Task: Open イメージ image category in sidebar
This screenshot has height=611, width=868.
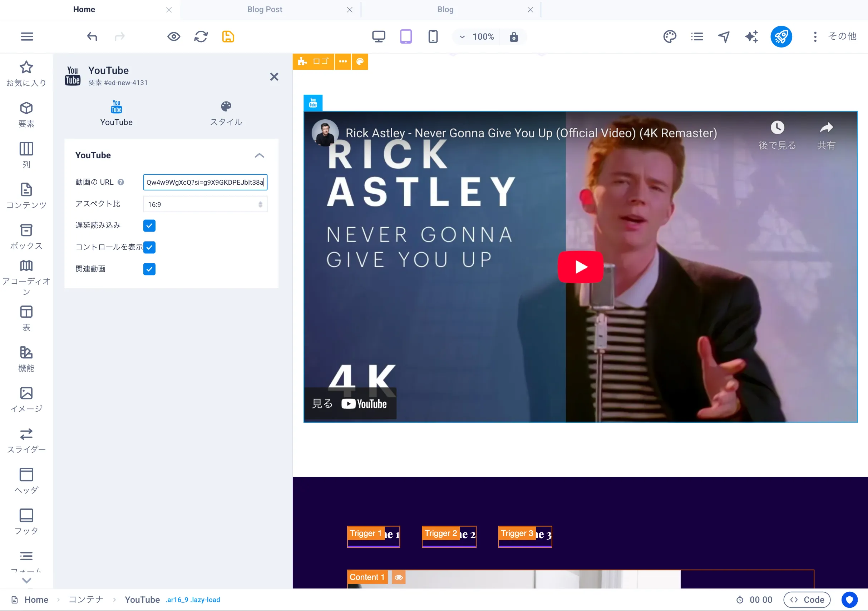Action: pos(26,399)
